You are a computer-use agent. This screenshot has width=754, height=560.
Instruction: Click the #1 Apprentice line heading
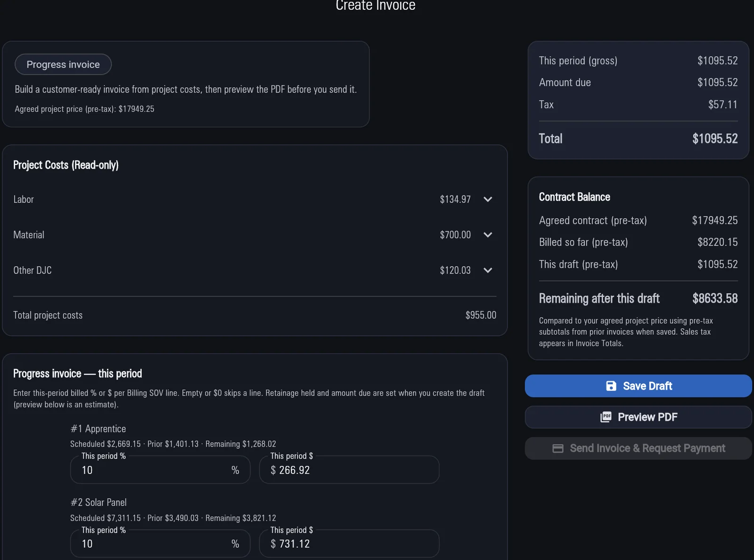point(98,429)
